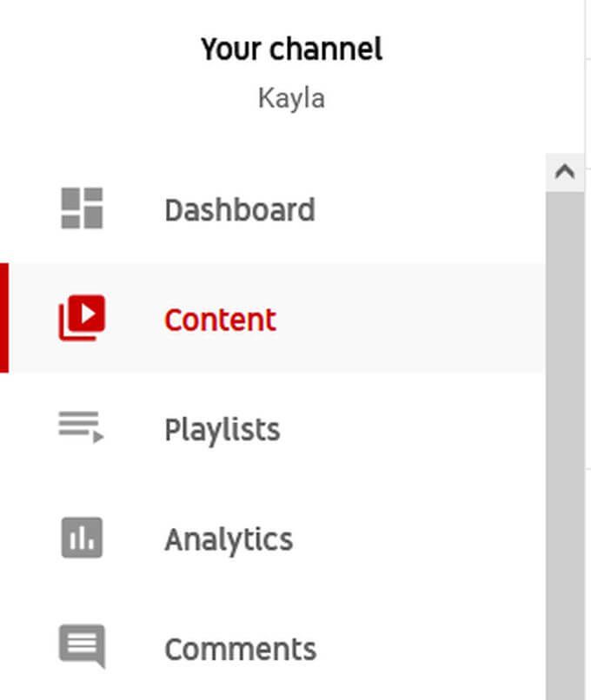Click the sidebar vertical scrollbar thumb
Screen dimensions: 591x700
[565, 434]
